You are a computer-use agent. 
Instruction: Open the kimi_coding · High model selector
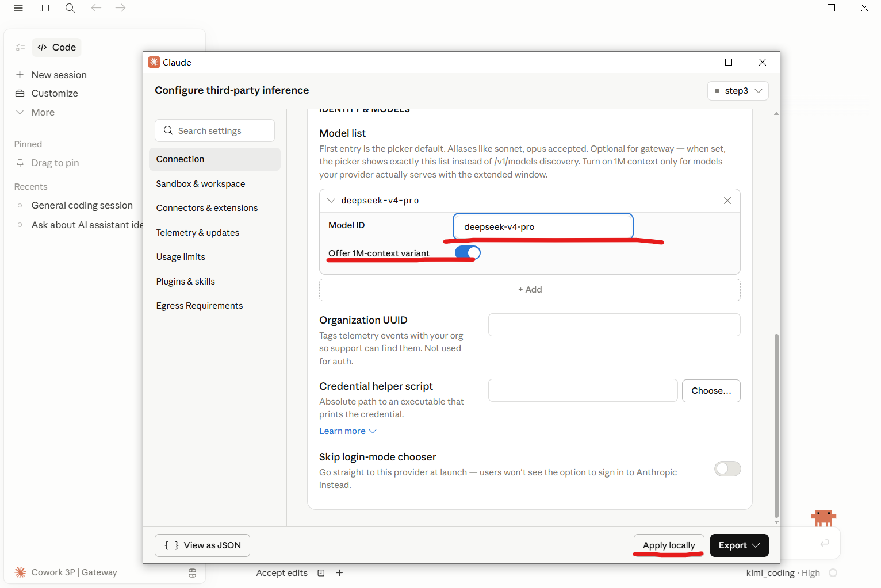point(783,573)
